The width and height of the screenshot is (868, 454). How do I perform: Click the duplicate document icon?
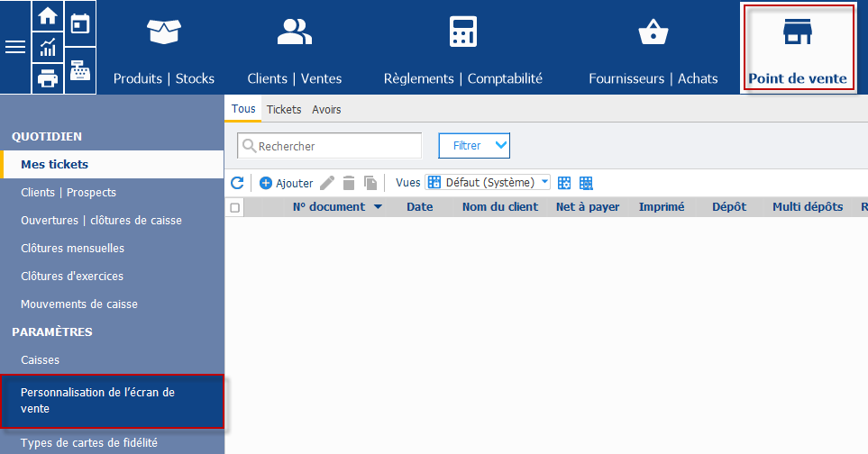[x=370, y=183]
